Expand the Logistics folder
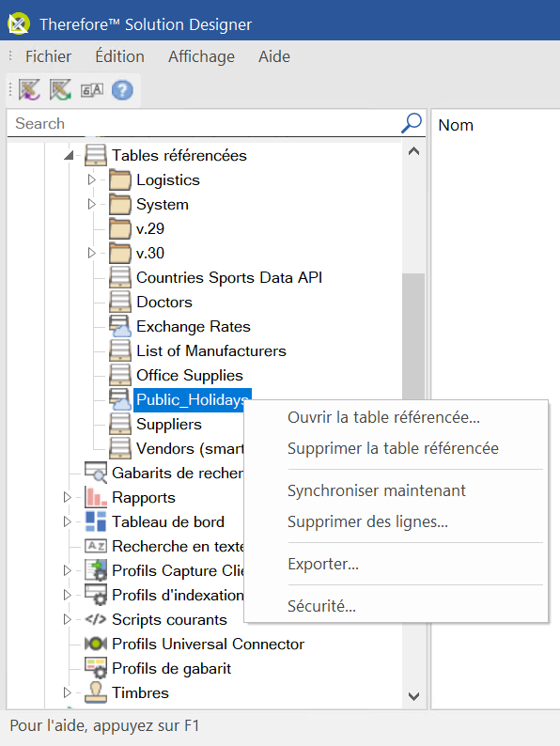 [x=91, y=179]
